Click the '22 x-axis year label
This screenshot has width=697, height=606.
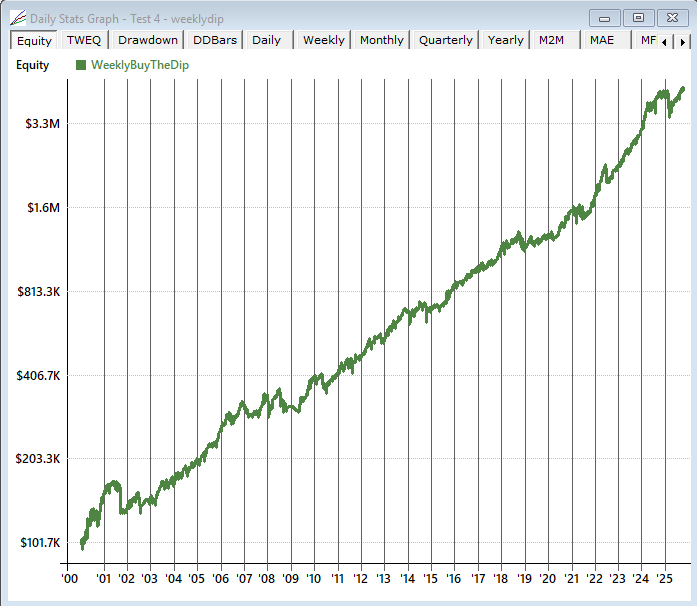coord(595,579)
